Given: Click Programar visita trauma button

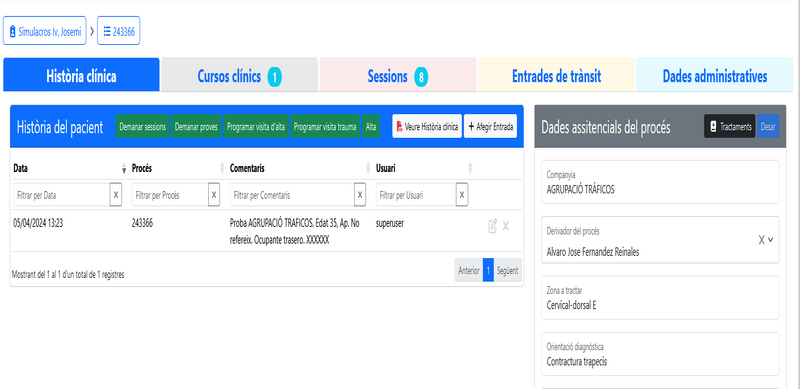Looking at the screenshot, I should (325, 127).
